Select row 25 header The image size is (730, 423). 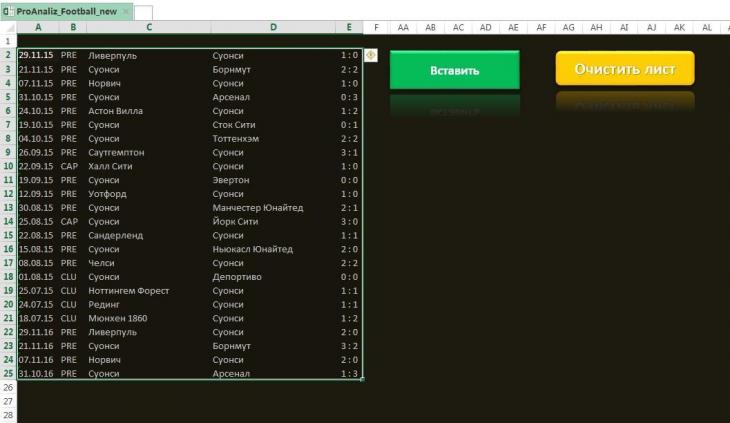pyautogui.click(x=8, y=373)
